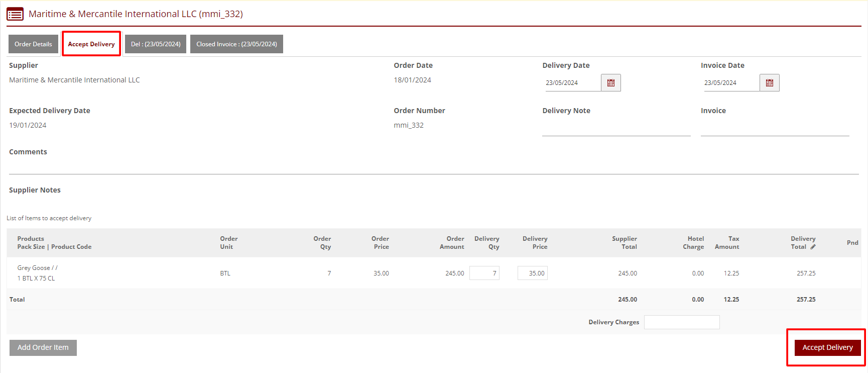The width and height of the screenshot is (868, 373).
Task: Open the Del : (23/05/2024) tab
Action: pyautogui.click(x=156, y=44)
